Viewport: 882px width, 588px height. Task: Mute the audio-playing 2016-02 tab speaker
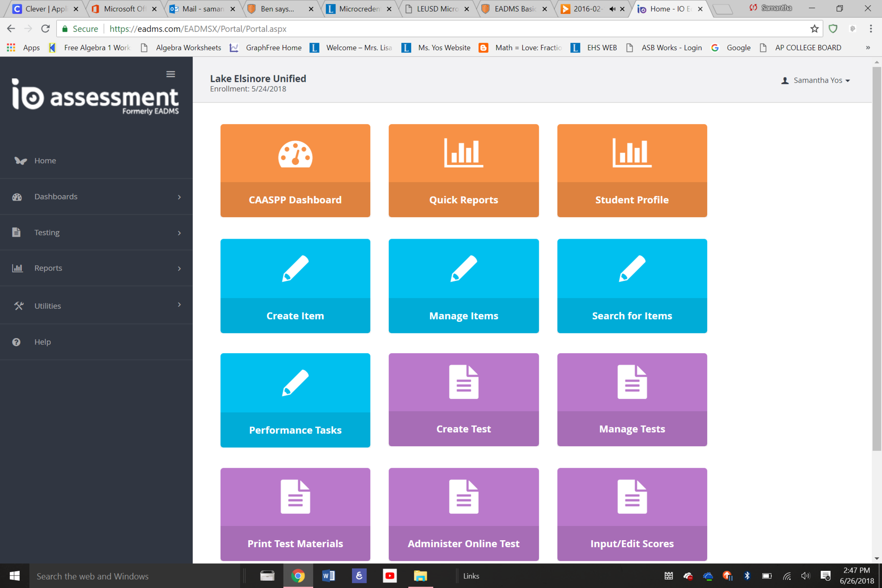point(612,9)
